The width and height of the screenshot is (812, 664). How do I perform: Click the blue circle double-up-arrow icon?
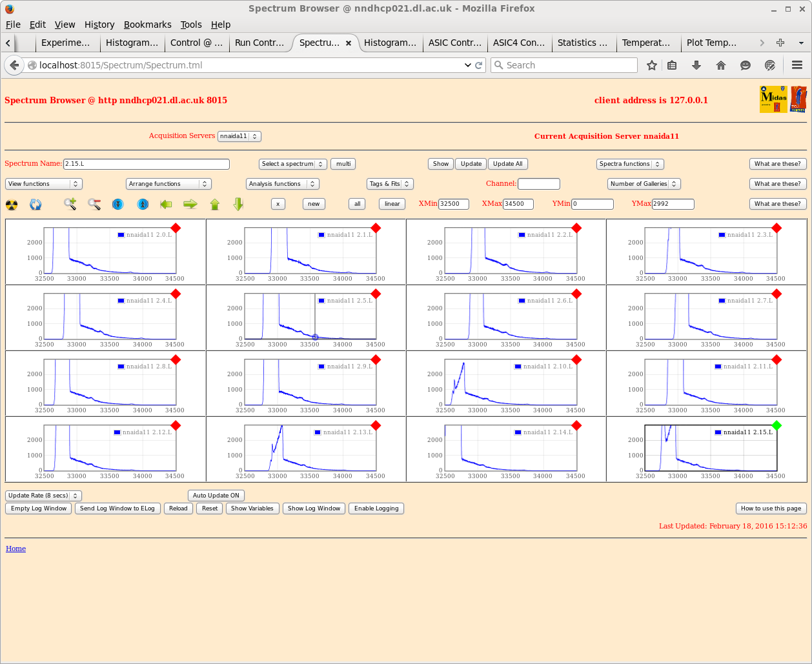coord(143,205)
